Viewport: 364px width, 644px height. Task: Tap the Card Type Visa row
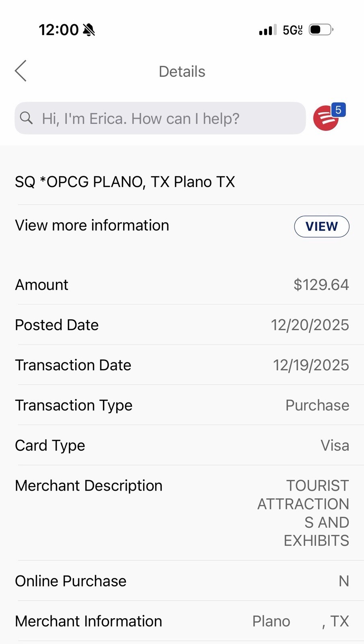[x=182, y=446]
